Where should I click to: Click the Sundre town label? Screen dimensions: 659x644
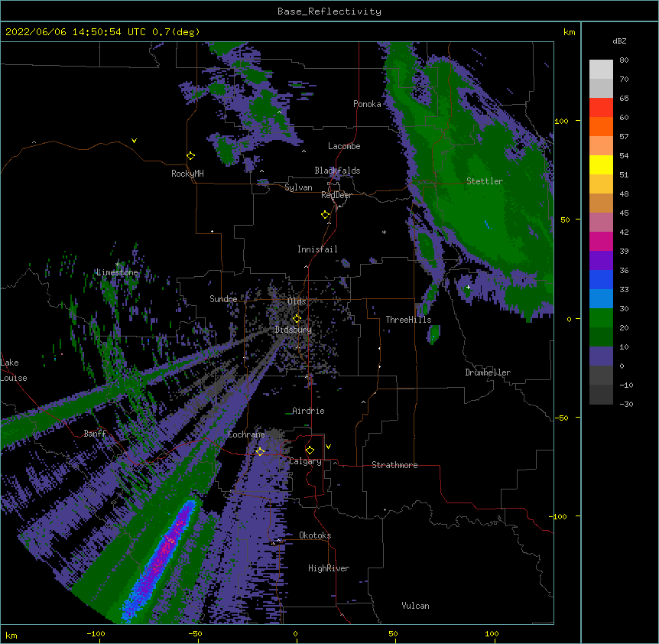pyautogui.click(x=223, y=299)
